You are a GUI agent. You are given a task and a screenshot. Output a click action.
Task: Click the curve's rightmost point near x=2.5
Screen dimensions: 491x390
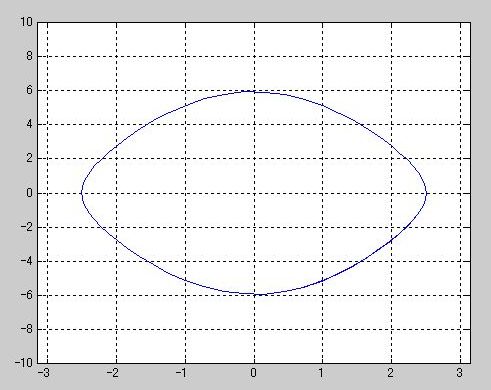[x=426, y=193]
